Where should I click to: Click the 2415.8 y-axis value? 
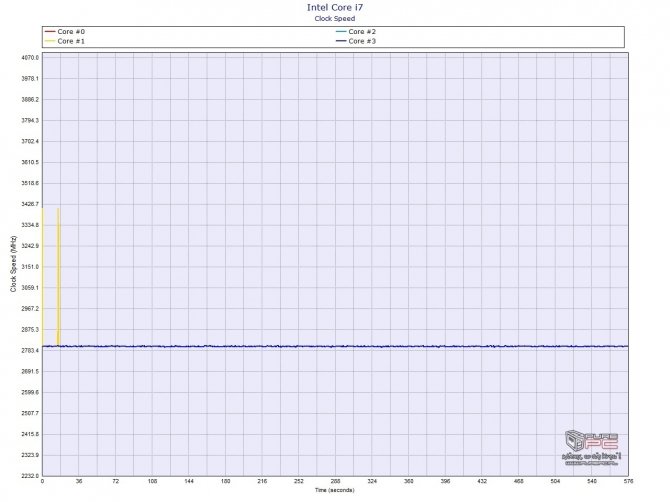tap(30, 434)
